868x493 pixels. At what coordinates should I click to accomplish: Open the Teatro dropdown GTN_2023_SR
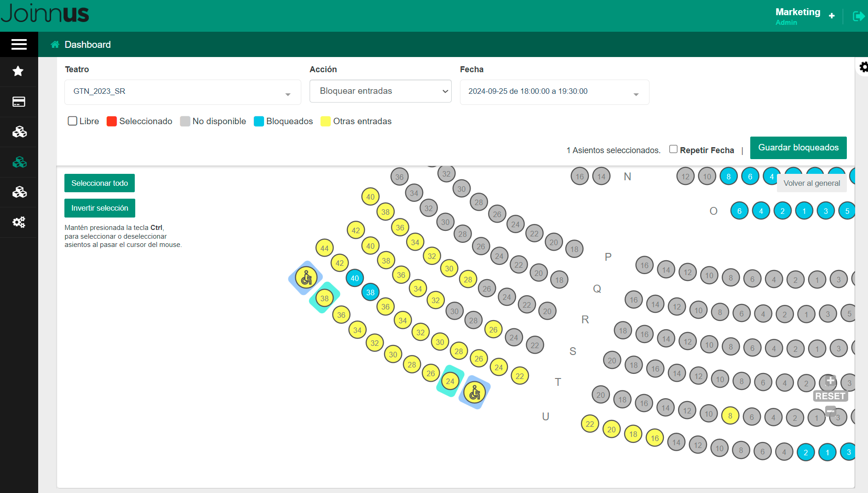(182, 92)
